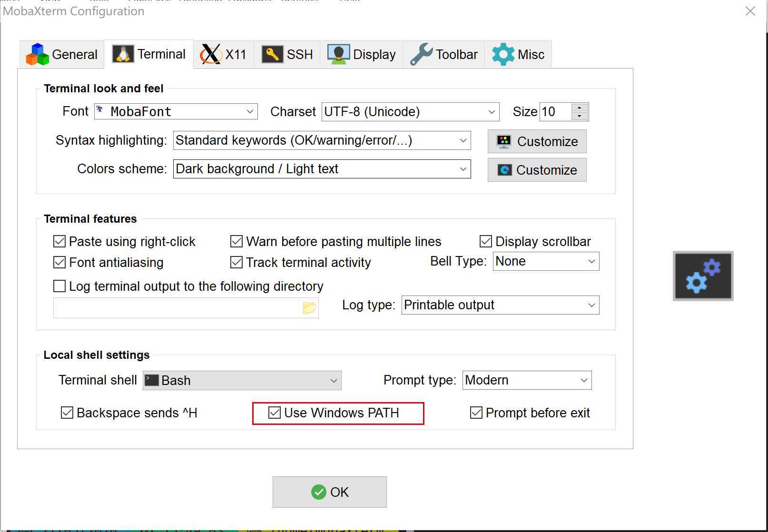Open the Toolbar tab
Viewport: 768px width, 532px height.
(x=444, y=55)
